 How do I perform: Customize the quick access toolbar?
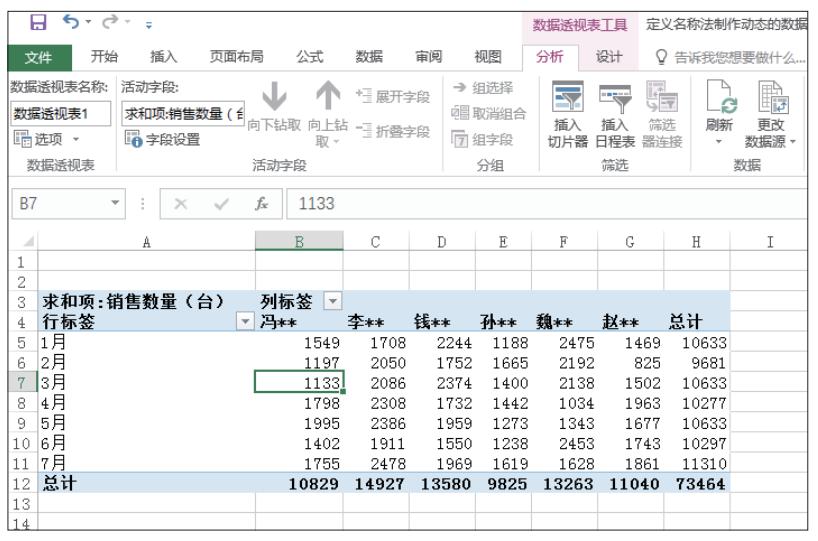point(149,24)
